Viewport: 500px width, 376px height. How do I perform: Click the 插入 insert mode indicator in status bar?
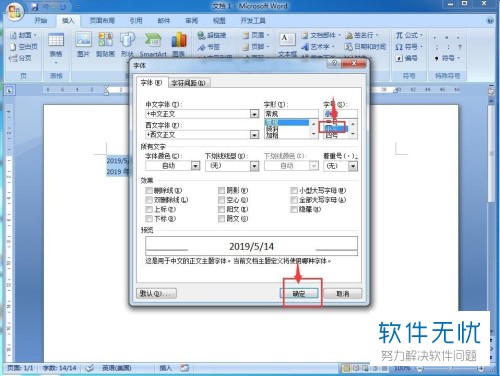(165, 368)
